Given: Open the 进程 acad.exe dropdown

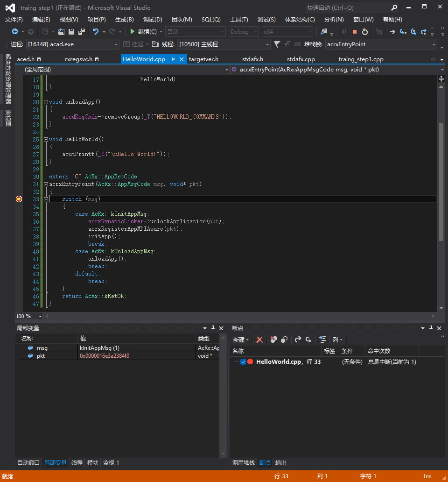Looking at the screenshot, I should point(116,44).
